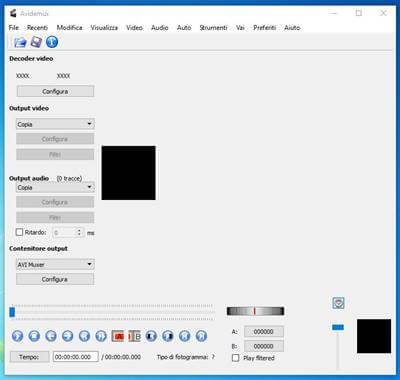This screenshot has width=400, height=380.
Task: Click the '(0 tracce)' audio track label
Action: pos(69,179)
